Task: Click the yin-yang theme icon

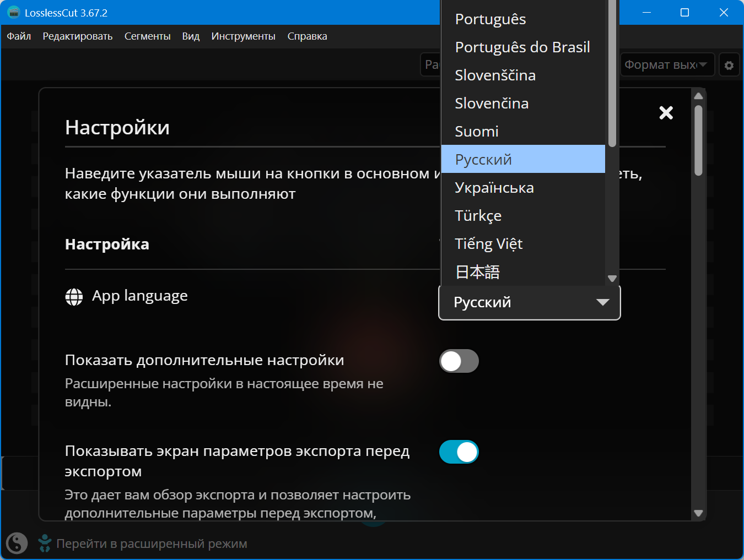Action: point(17,543)
